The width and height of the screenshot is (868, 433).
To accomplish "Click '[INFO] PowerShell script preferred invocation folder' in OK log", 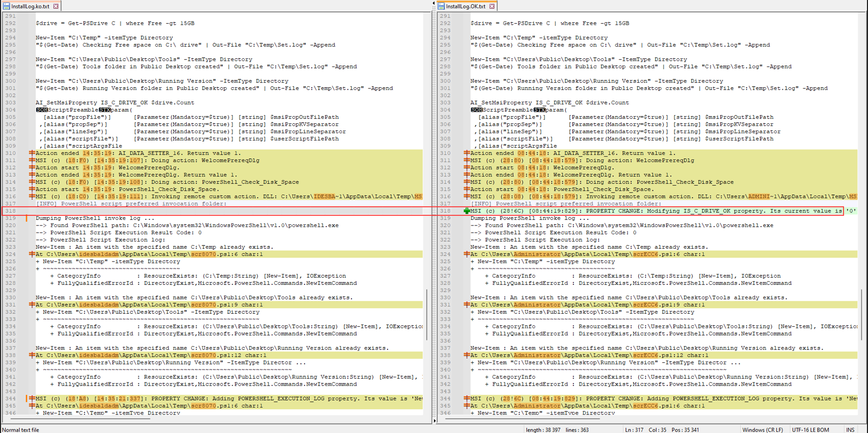I will click(566, 204).
